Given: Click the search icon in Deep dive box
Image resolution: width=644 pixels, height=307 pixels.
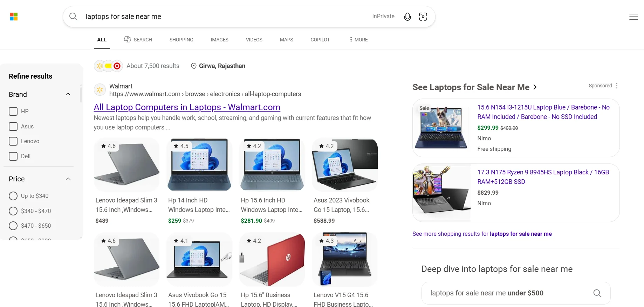Looking at the screenshot, I should tap(597, 293).
